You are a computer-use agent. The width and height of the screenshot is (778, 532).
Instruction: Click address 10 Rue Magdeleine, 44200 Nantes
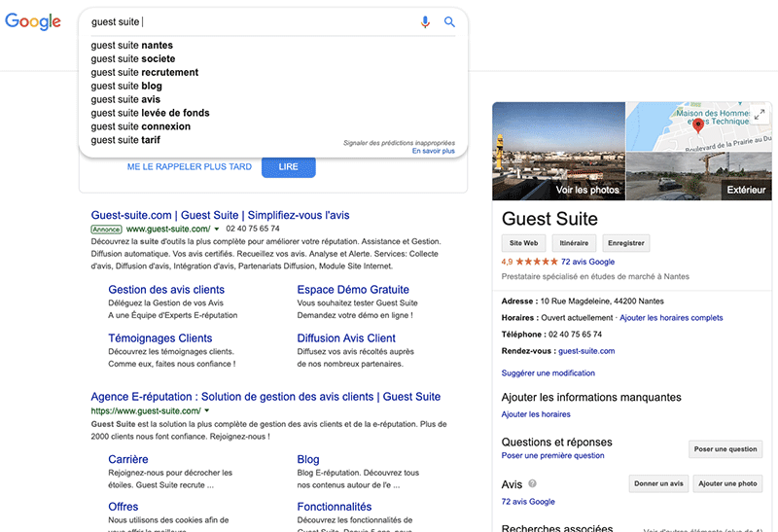[x=602, y=301]
